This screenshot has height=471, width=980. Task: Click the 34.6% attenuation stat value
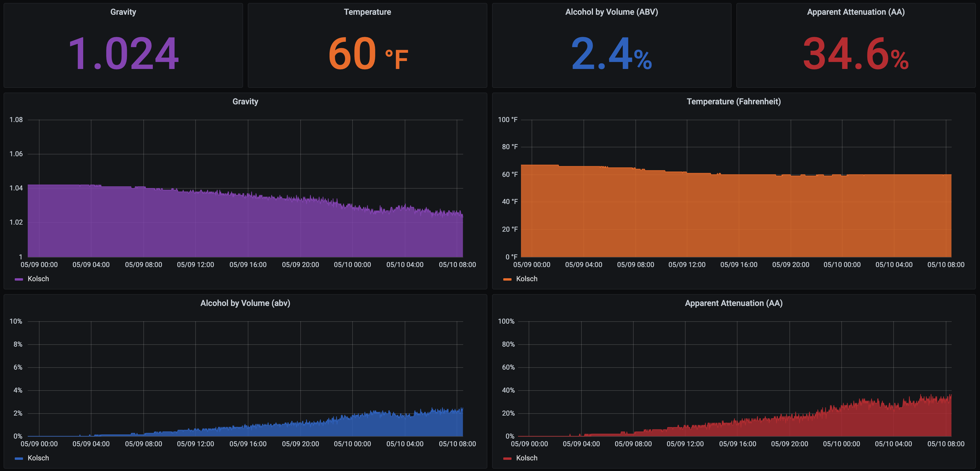856,54
